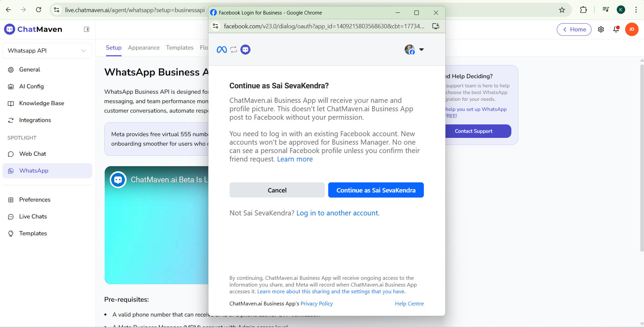Image resolution: width=644 pixels, height=328 pixels.
Task: Click the ChatMaven logo icon
Action: [10, 29]
